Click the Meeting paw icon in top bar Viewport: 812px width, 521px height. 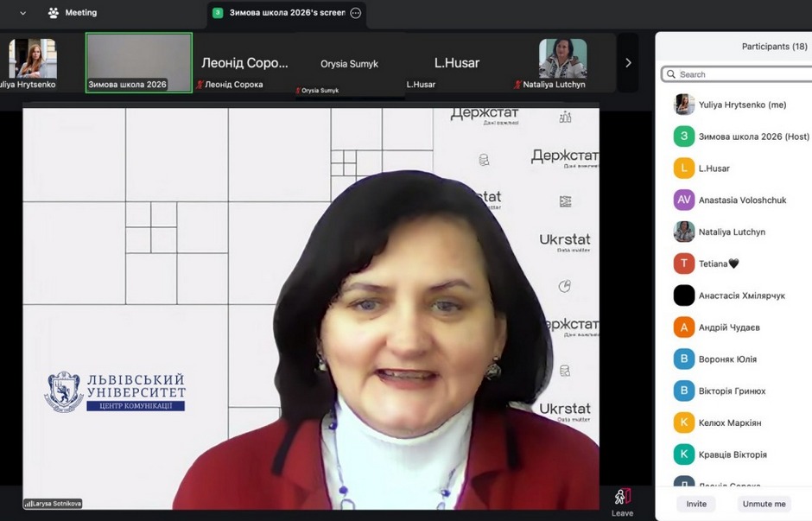[x=54, y=13]
